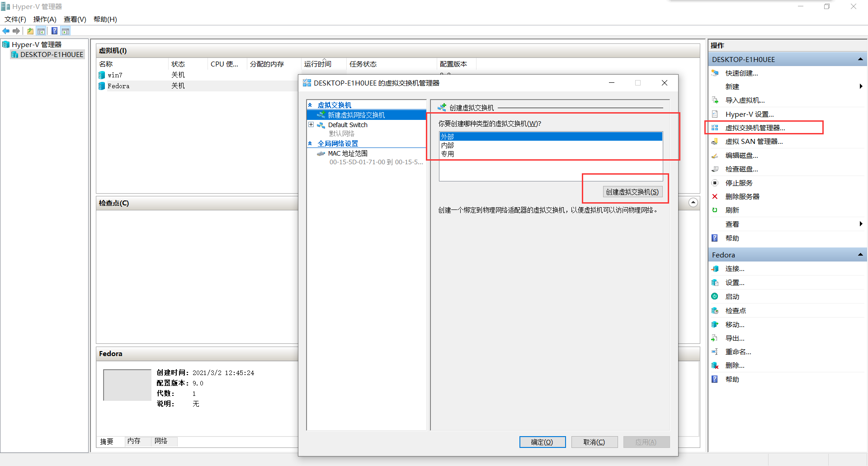Click 移动 move action for Fedora
This screenshot has width=868, height=466.
pyautogui.click(x=735, y=324)
